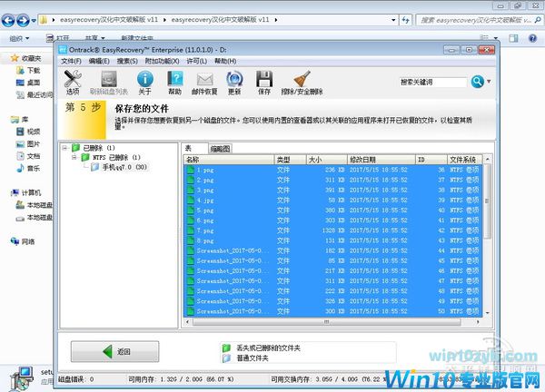Open 下载 in Explorer sidebar
The height and width of the screenshot is (392, 545).
point(29,71)
